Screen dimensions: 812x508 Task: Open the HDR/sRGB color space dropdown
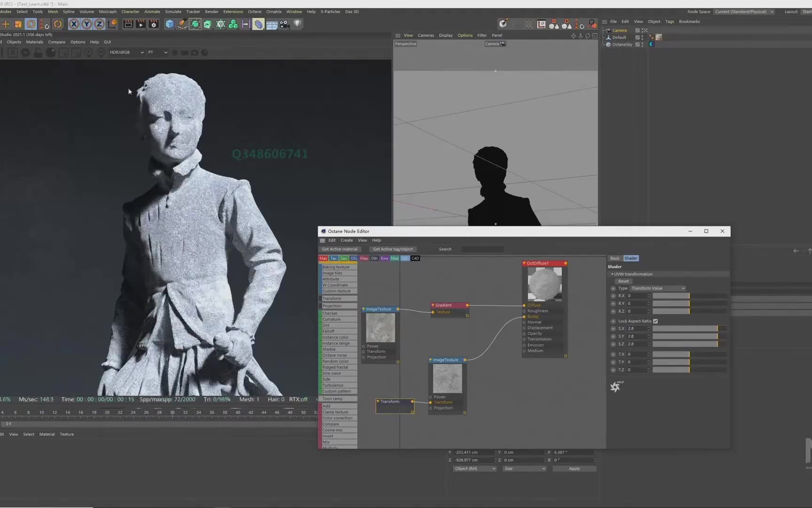coord(126,52)
